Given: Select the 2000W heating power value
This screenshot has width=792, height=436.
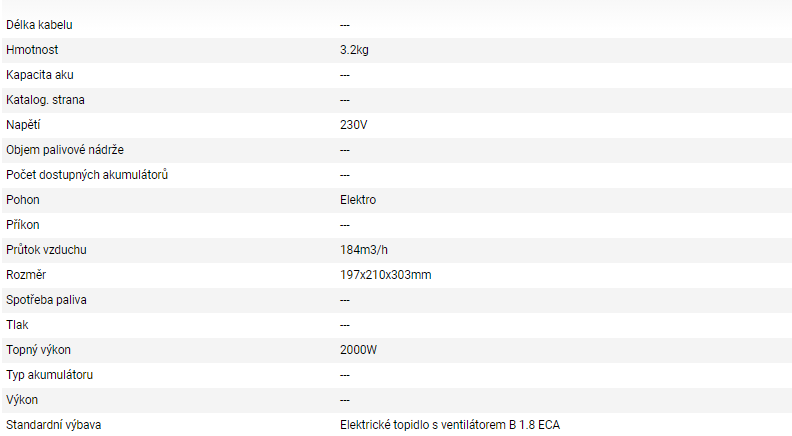Looking at the screenshot, I should point(358,349).
